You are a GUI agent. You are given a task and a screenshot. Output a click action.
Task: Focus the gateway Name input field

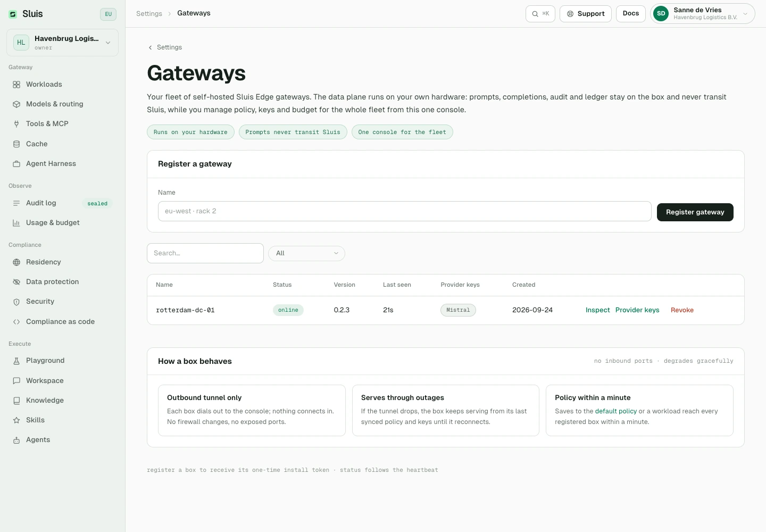tap(405, 211)
